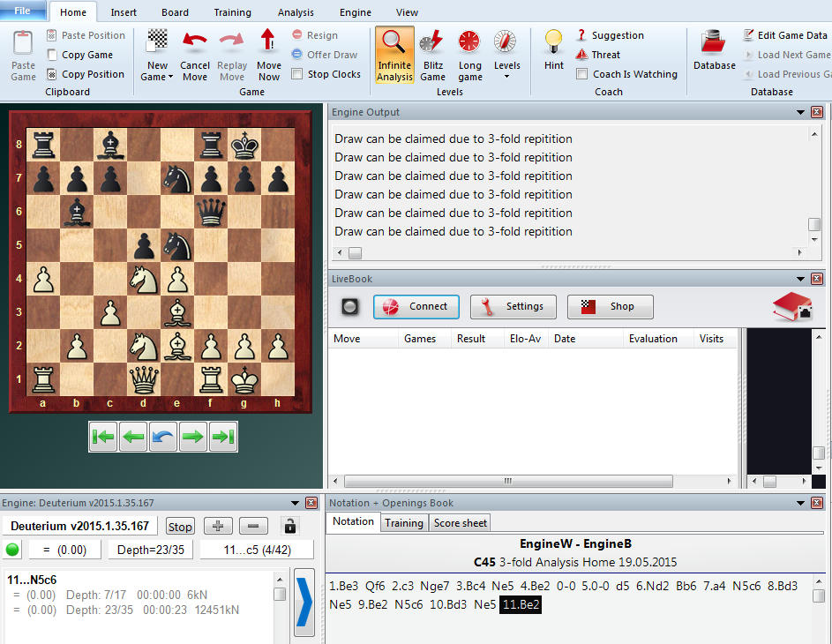The height and width of the screenshot is (644, 832).
Task: Check the Copy Game option
Action: pos(52,55)
